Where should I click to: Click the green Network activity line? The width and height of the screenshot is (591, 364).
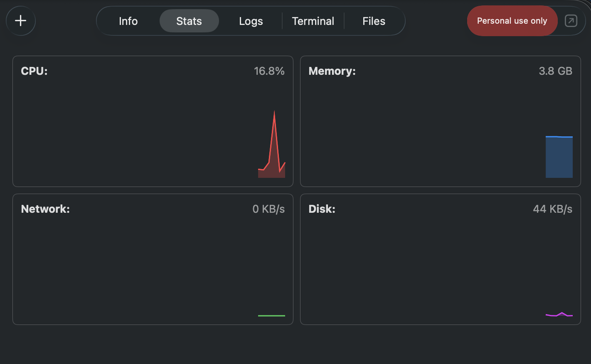pos(271,316)
